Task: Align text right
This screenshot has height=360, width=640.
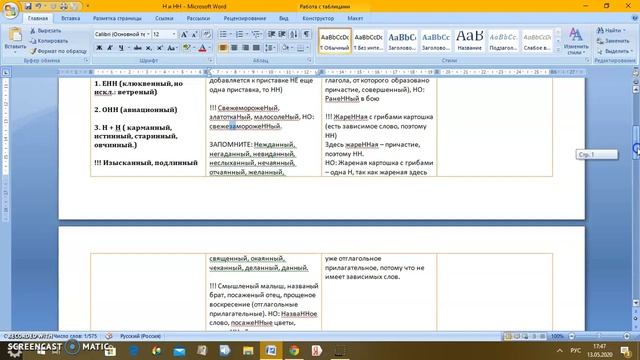Action: pos(245,48)
